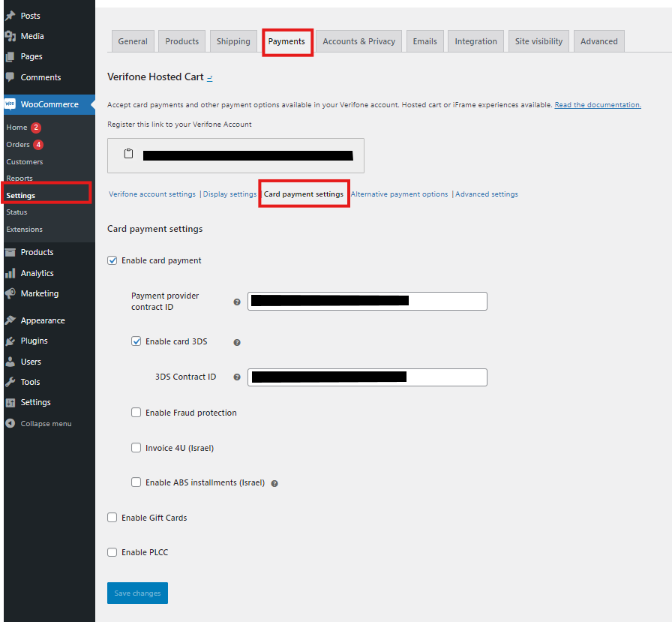Open the Advanced tab
Screen dimensions: 672x622
(599, 41)
